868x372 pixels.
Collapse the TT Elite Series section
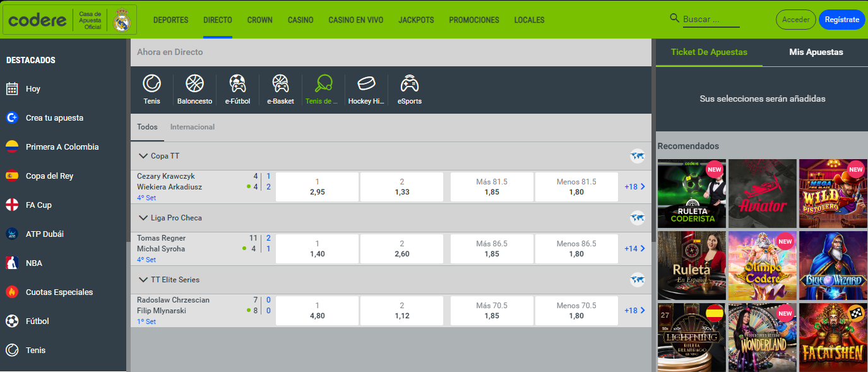pos(143,280)
